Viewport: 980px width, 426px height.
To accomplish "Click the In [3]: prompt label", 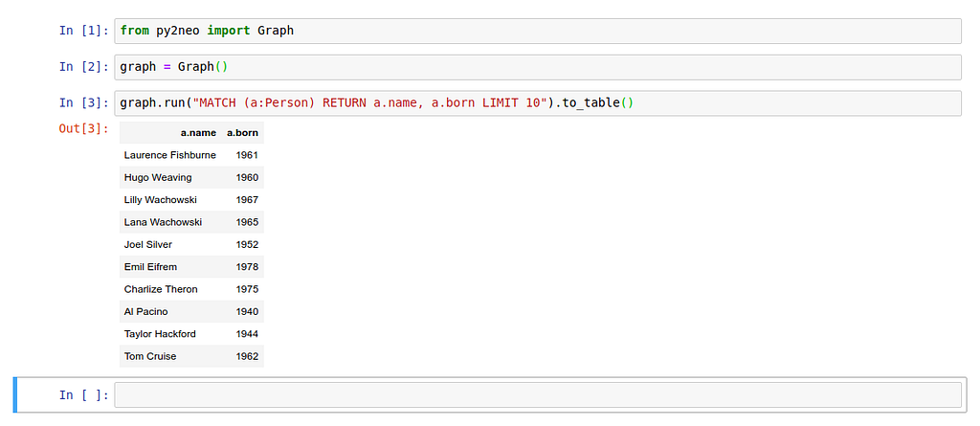I will [84, 103].
